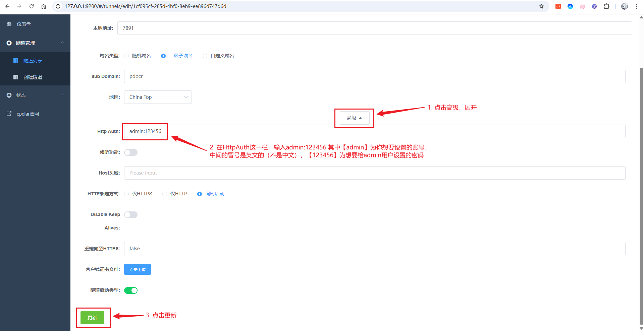Turn on Disable Keep Alives switch
644x331 pixels.
coord(131,215)
